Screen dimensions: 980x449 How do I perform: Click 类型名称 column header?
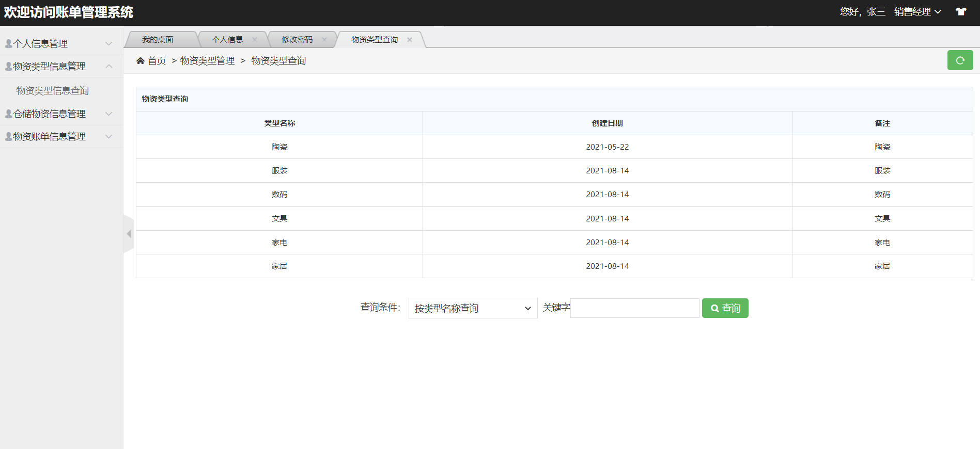pos(279,123)
